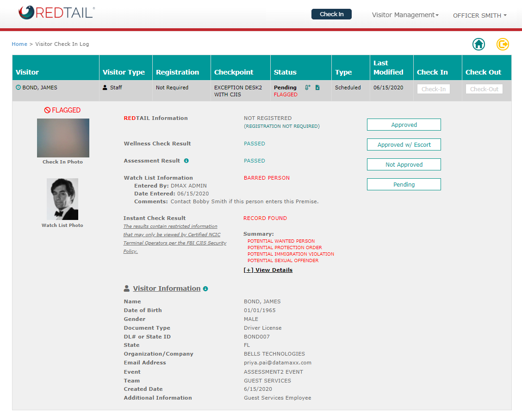Click the GUEST SERVICES team value
Image resolution: width=522 pixels, height=420 pixels.
[267, 381]
